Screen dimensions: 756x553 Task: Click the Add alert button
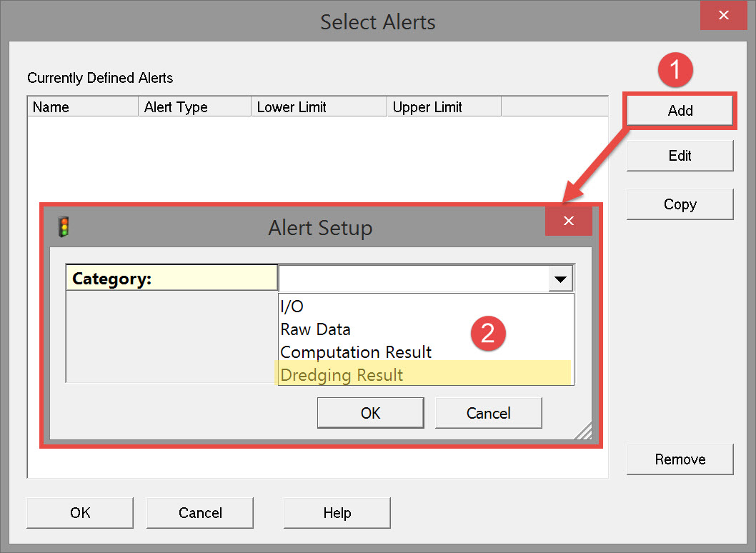(x=680, y=111)
